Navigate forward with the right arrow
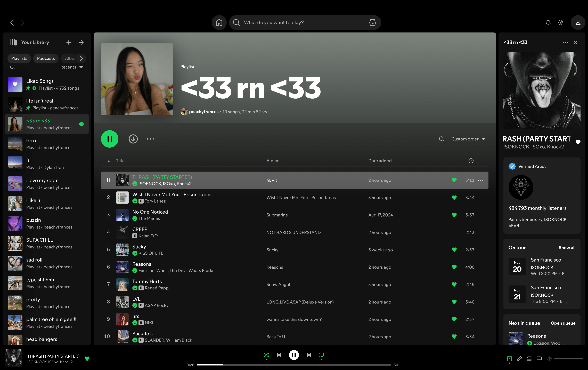 click(x=23, y=22)
